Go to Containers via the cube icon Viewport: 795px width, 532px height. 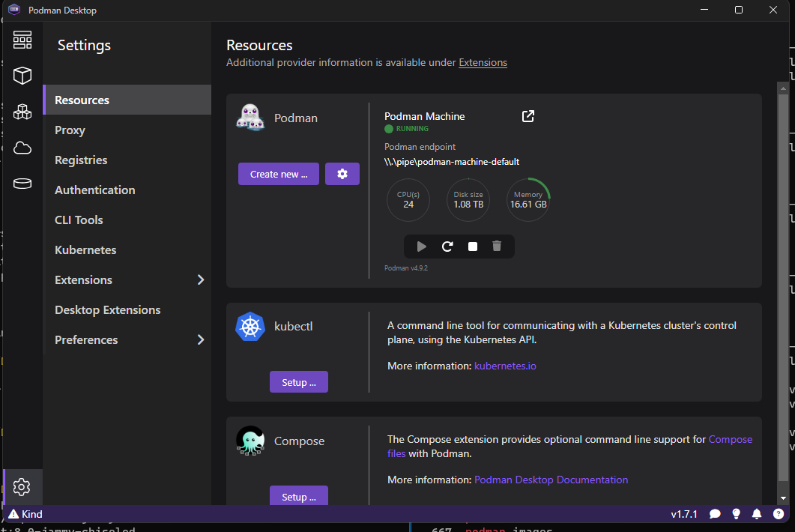click(x=22, y=76)
